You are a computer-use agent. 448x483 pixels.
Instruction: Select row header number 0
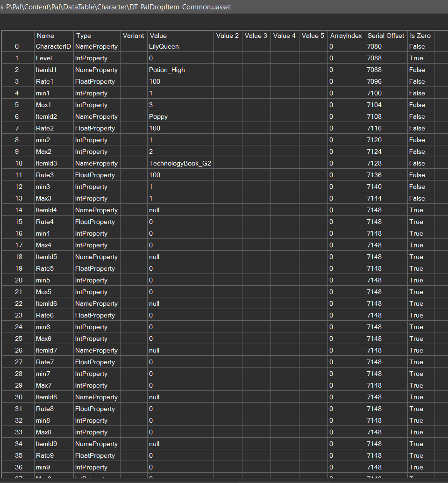pyautogui.click(x=18, y=46)
